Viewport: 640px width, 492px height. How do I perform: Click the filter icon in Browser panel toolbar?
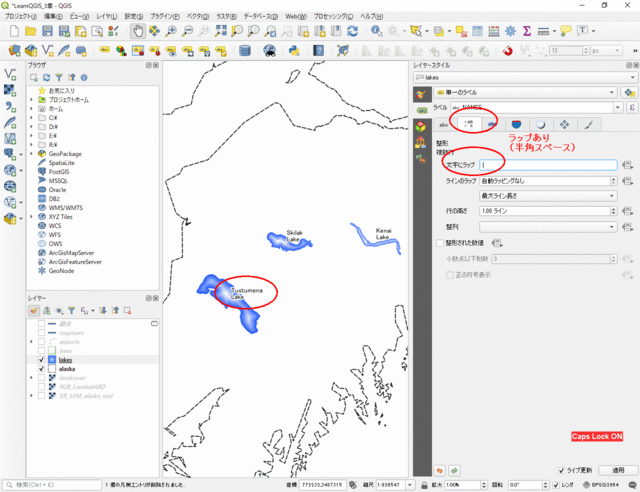tap(59, 78)
